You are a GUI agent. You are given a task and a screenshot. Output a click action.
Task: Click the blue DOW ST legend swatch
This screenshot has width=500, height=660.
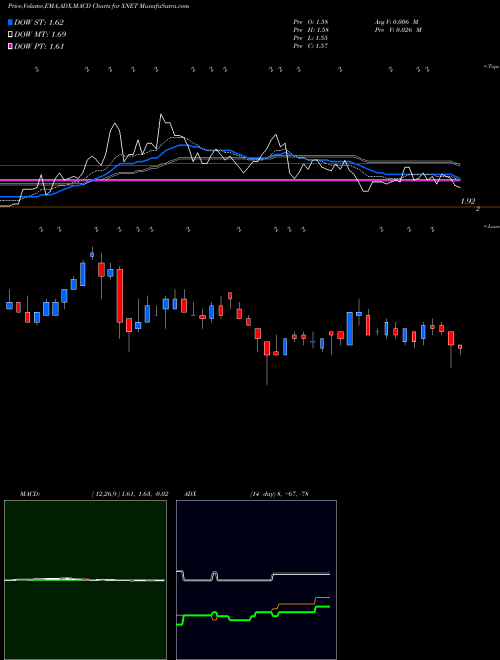click(x=11, y=23)
